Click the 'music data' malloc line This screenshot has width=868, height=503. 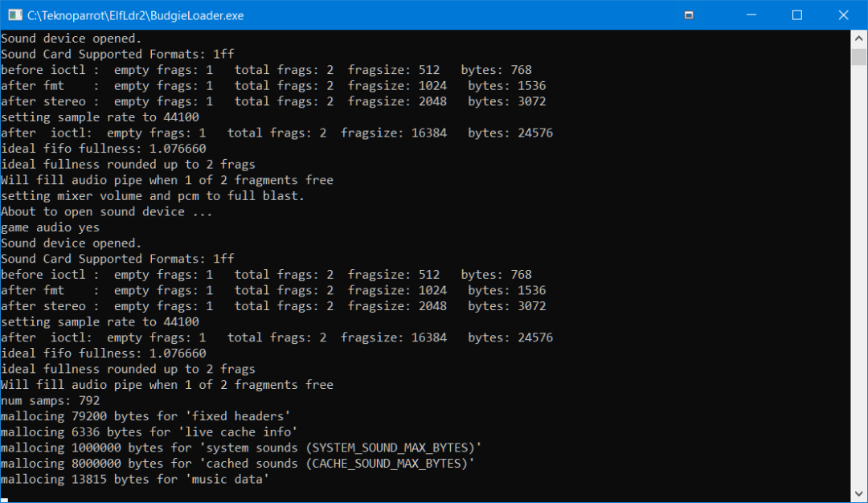click(134, 479)
